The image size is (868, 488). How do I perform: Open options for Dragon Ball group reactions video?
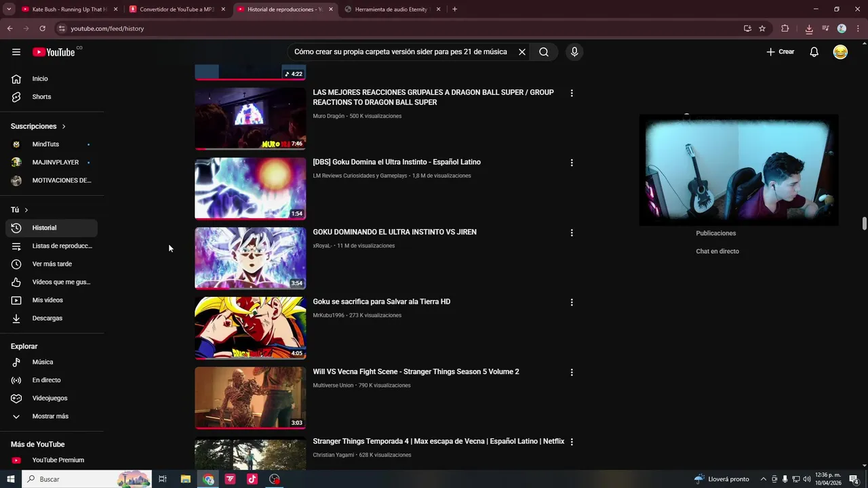pyautogui.click(x=572, y=93)
